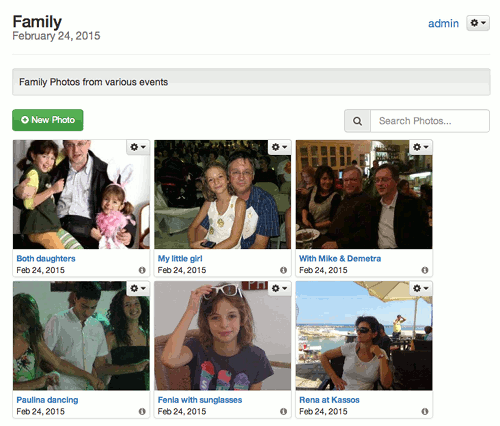The image size is (500, 426).
Task: Open the Rena at Kassos title link
Action: [329, 400]
